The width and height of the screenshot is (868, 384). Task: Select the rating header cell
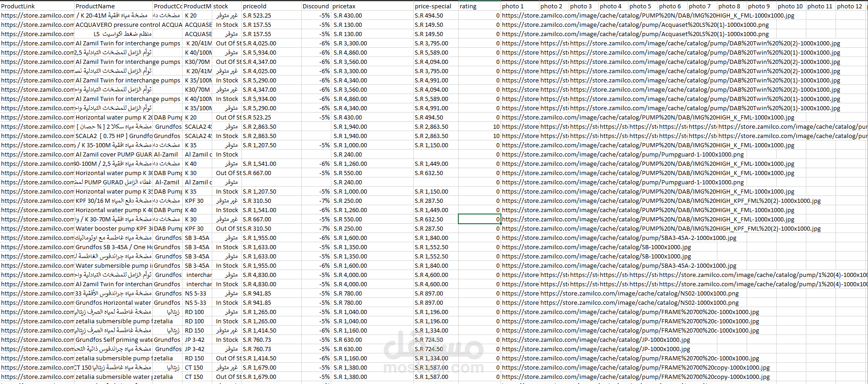480,6
